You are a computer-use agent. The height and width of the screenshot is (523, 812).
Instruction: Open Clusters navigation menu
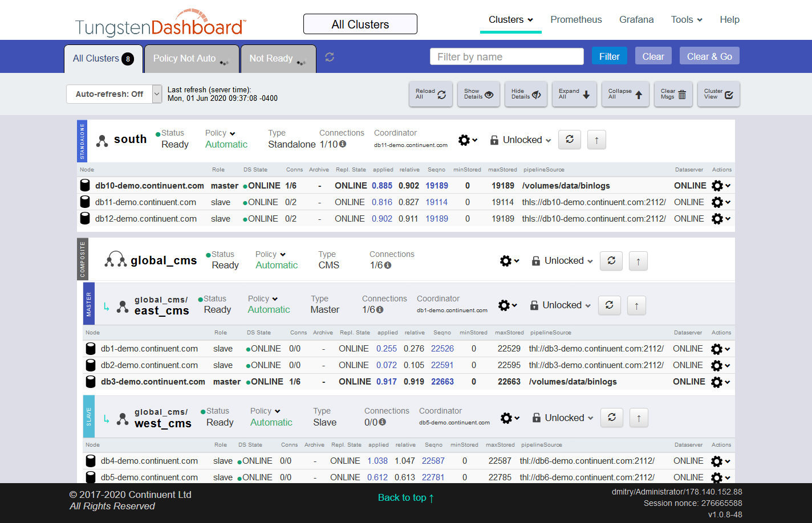[x=511, y=19]
